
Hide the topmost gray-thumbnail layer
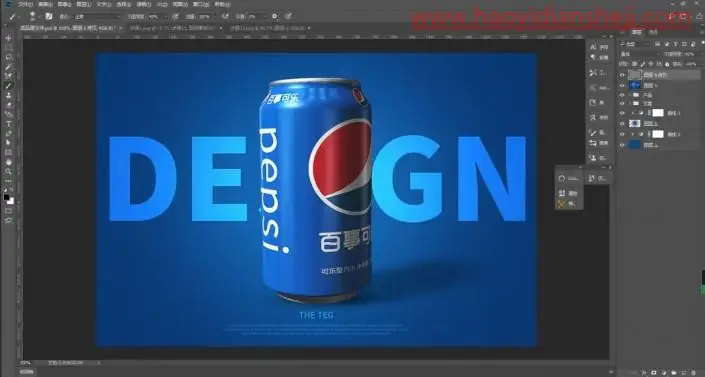[623, 75]
